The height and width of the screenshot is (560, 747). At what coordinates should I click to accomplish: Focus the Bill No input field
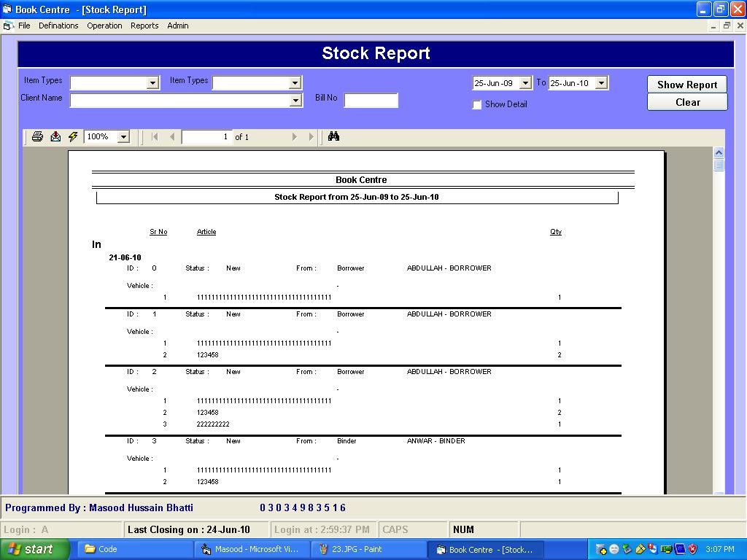(x=371, y=101)
